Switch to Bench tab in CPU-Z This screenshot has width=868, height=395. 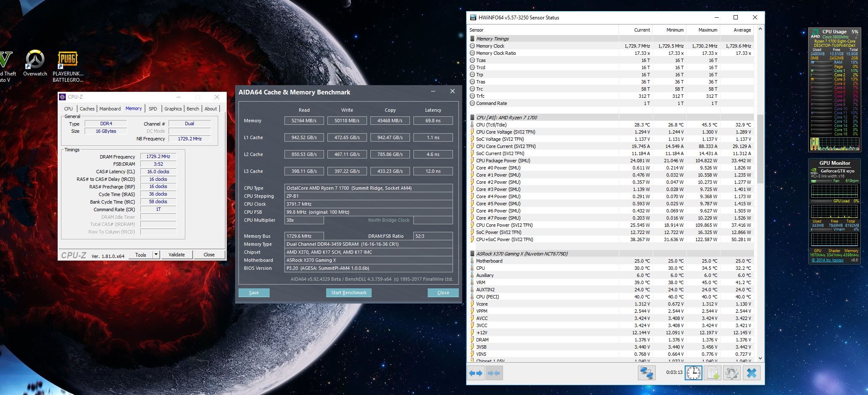(193, 109)
